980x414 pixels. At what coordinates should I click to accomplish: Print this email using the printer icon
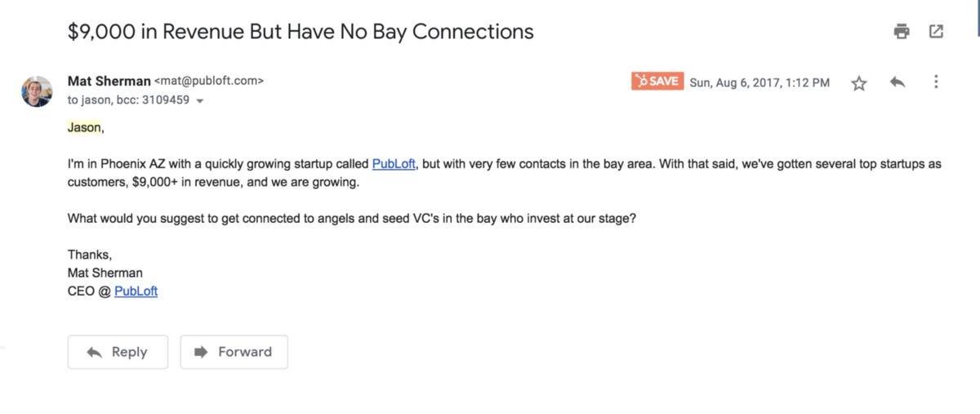point(902,32)
